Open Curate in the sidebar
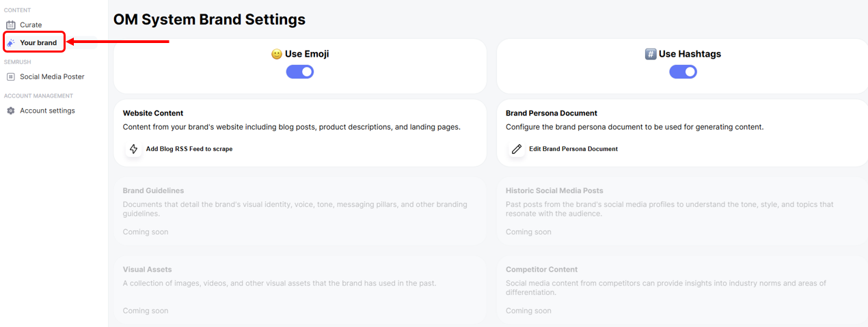 click(x=31, y=25)
